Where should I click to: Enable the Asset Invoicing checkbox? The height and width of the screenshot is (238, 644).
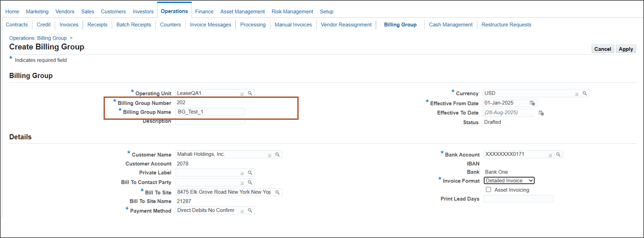coord(488,190)
